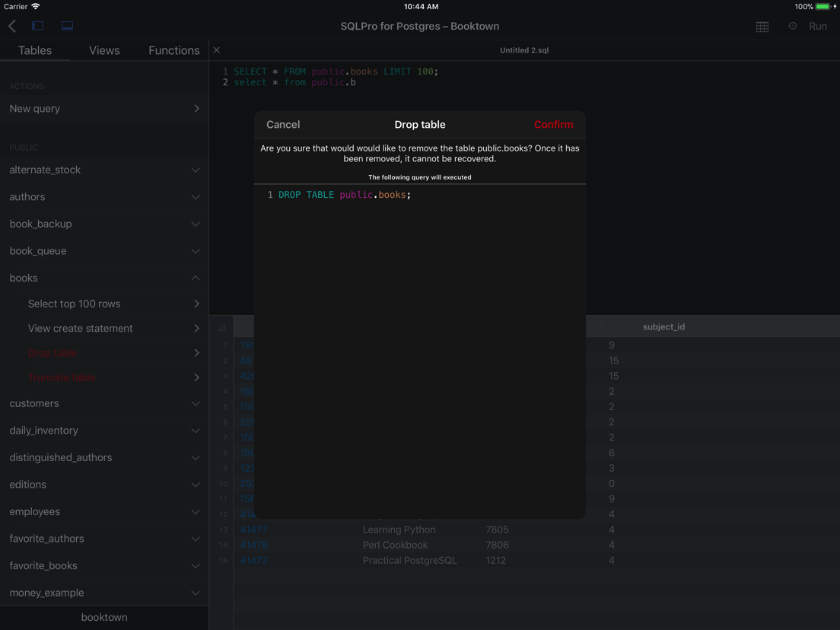This screenshot has height=630, width=840.
Task: Tap the 10:44 AM clock
Action: 421,6
